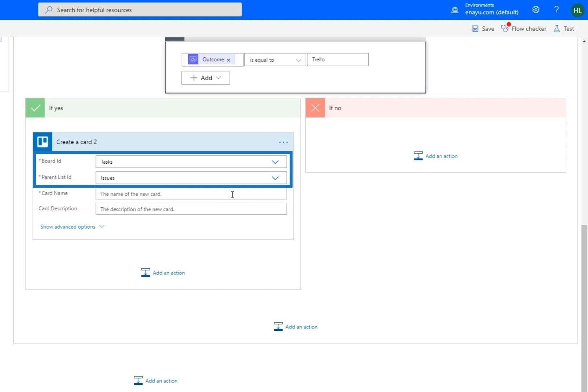Click the add action icon in If yes branch
588x392 pixels.
[145, 273]
